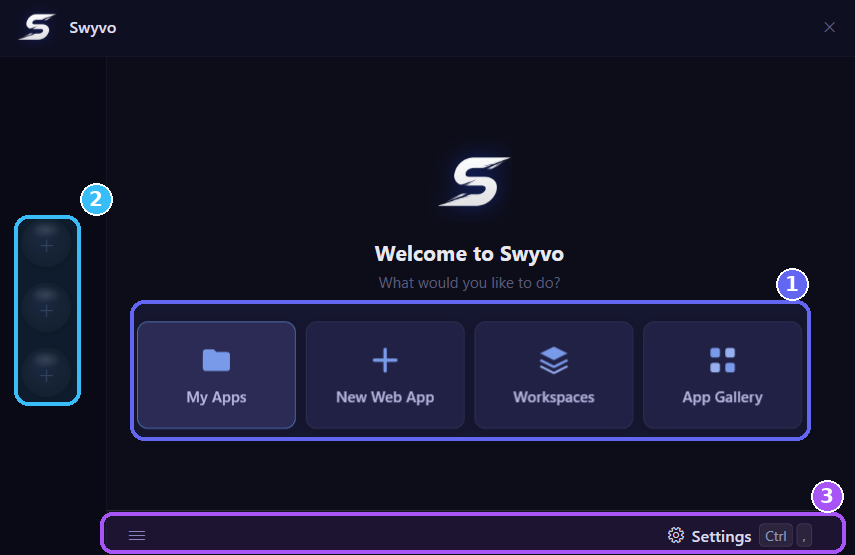Open the App Gallery card

click(722, 375)
